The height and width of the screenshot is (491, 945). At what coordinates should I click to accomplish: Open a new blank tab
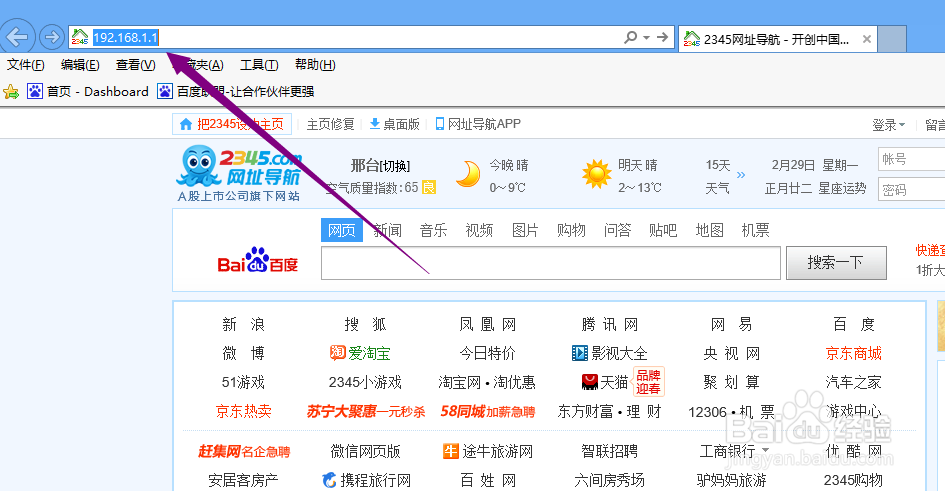[892, 39]
